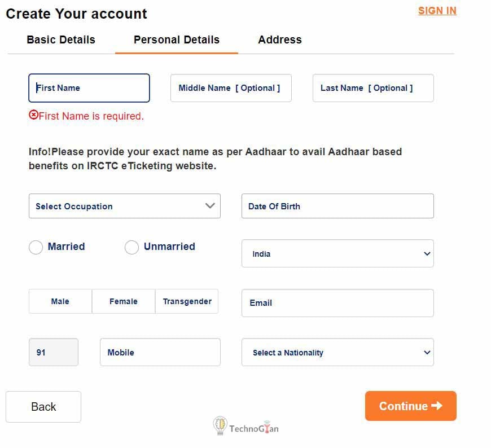Click the Date Of Birth field
Viewport: 491px width, 448px height.
pos(337,206)
